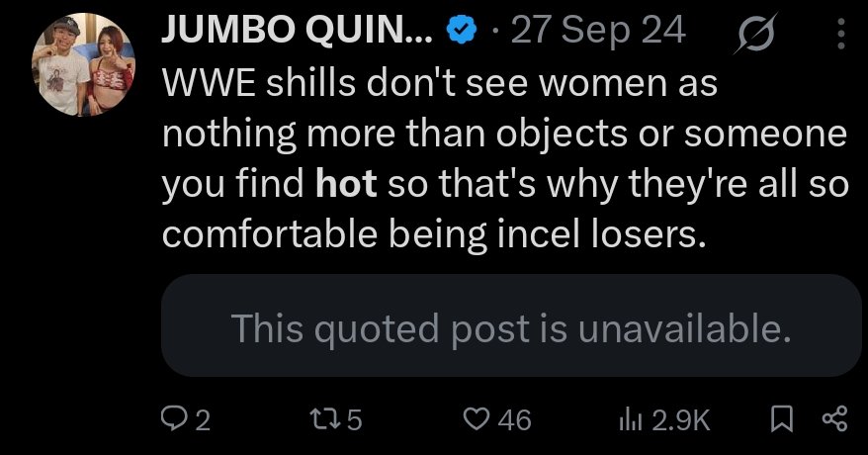Click the quoted post unavailable box
868x455 pixels.
click(510, 326)
